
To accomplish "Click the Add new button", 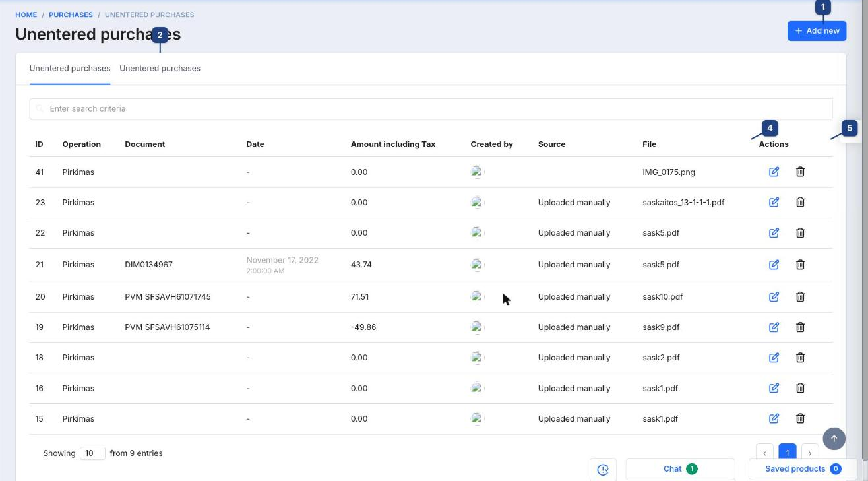I will point(817,30).
